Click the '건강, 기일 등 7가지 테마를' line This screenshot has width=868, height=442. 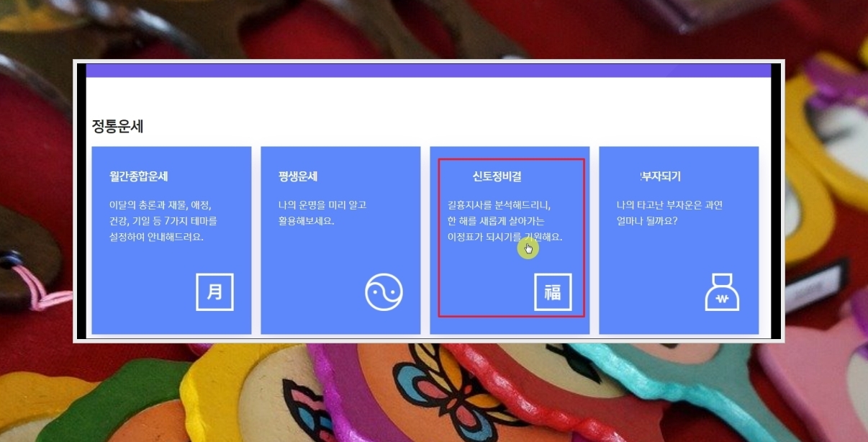tap(163, 221)
